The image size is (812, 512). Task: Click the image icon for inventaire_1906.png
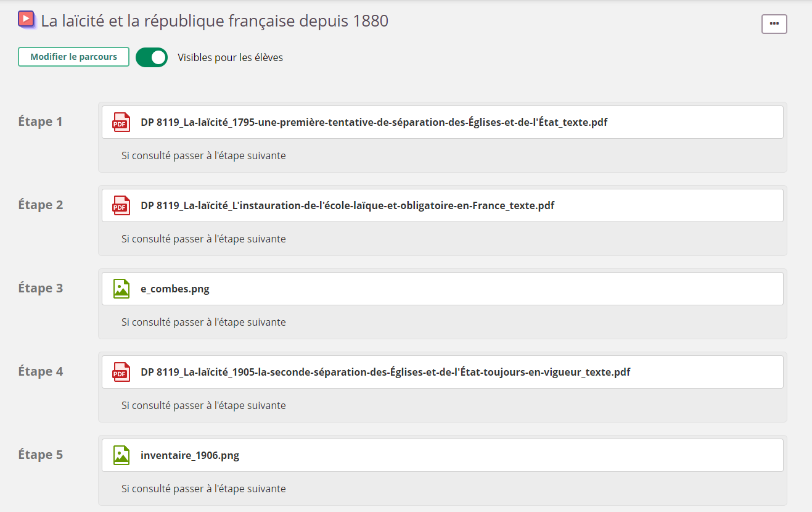pos(121,455)
